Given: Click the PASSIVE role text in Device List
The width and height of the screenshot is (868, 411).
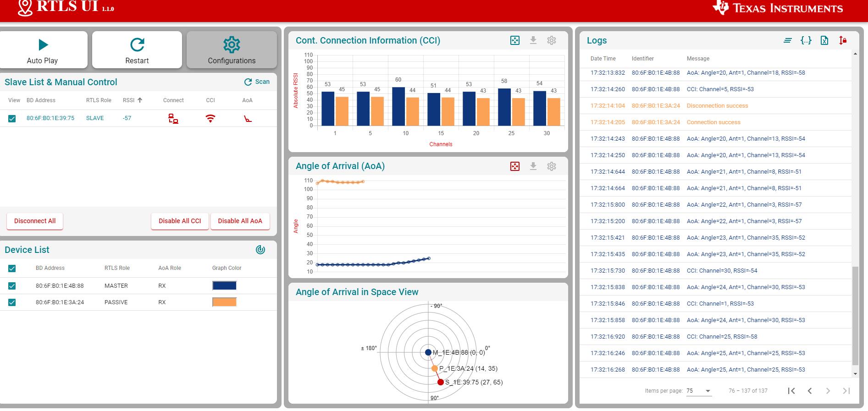Looking at the screenshot, I should pos(116,302).
